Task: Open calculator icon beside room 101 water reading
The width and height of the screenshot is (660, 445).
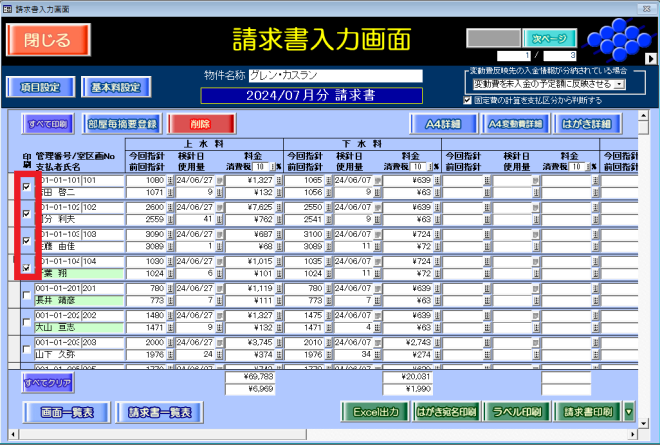Action: click(x=169, y=180)
